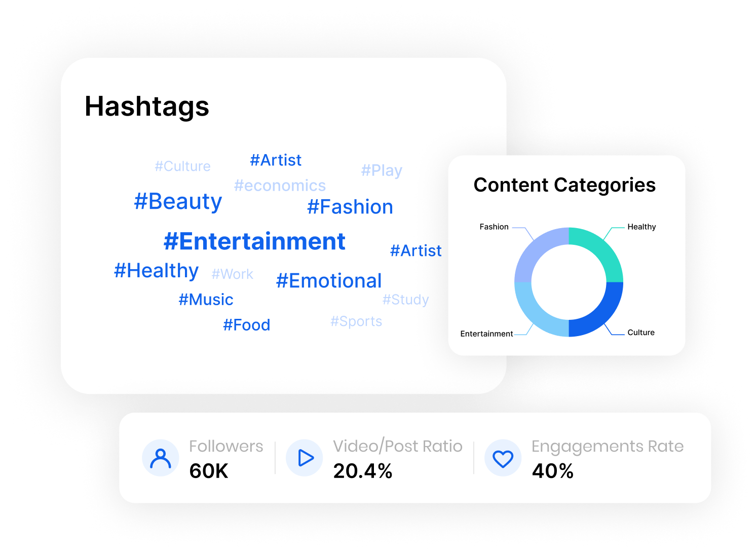Click the Followers person icon
Screen dimensions: 756x550
tap(161, 458)
